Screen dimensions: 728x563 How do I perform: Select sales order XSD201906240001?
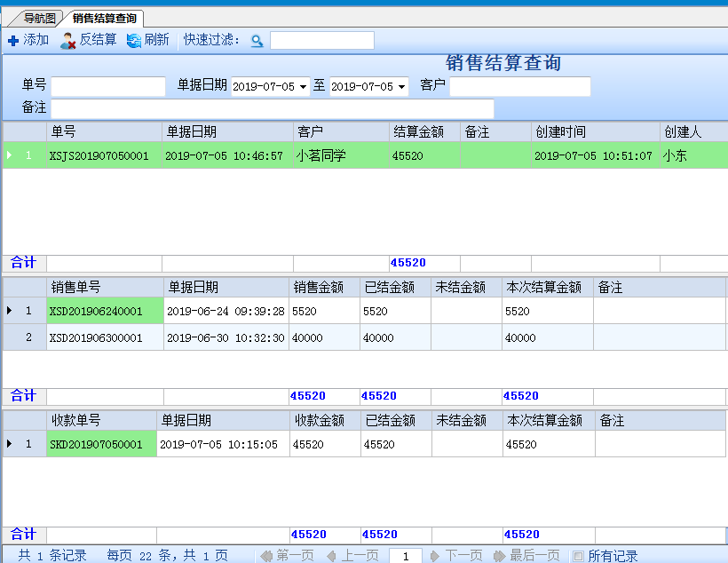point(105,311)
